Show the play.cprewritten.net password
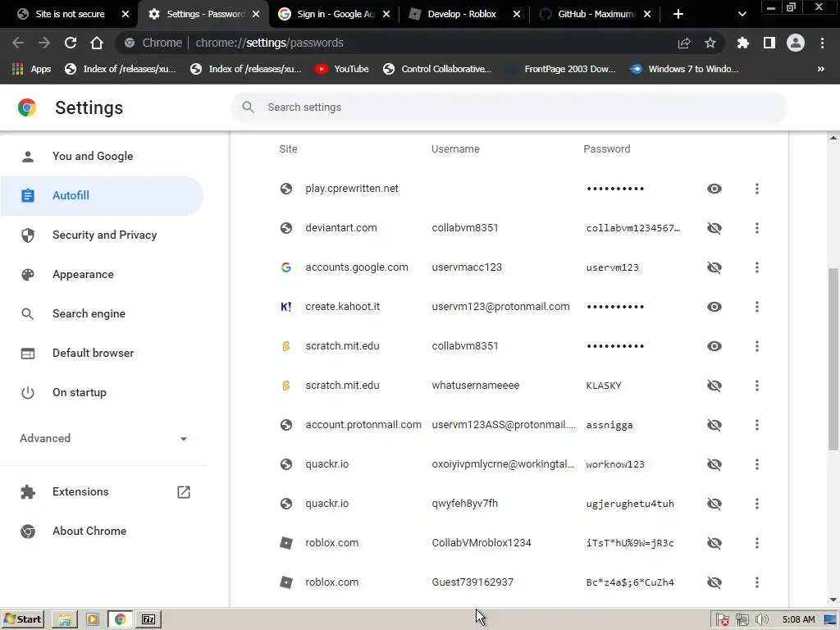This screenshot has width=840, height=630. [x=714, y=189]
